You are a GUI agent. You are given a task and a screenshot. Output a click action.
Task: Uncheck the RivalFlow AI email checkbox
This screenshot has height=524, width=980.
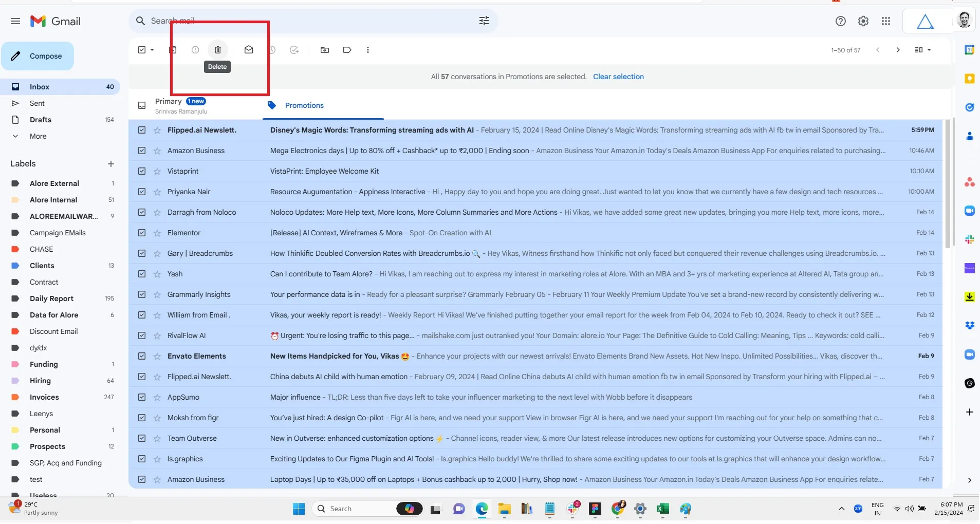pyautogui.click(x=142, y=335)
